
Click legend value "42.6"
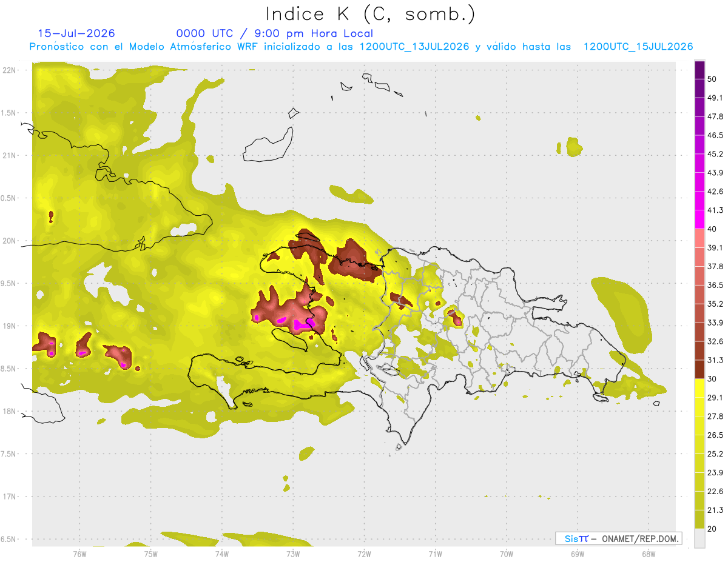pyautogui.click(x=715, y=192)
